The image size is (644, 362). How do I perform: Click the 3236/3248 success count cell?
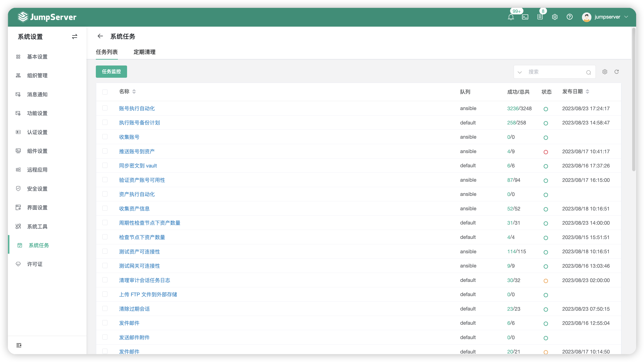[519, 109]
